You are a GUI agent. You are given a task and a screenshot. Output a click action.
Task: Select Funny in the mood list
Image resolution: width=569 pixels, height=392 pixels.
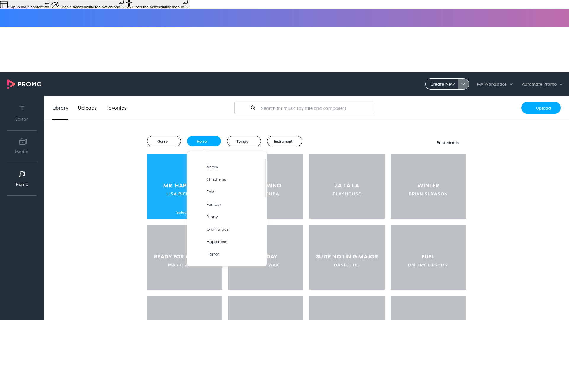coord(212,217)
